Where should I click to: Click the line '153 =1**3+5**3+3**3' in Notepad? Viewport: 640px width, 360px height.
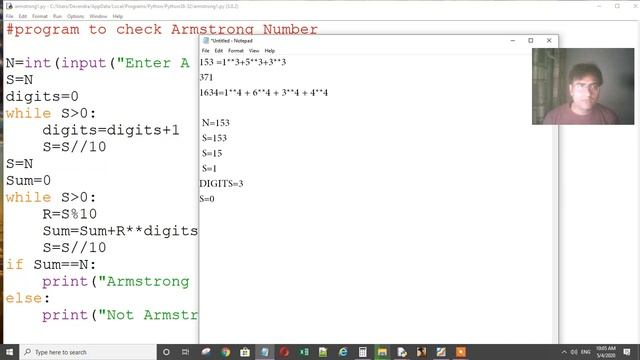coord(243,62)
